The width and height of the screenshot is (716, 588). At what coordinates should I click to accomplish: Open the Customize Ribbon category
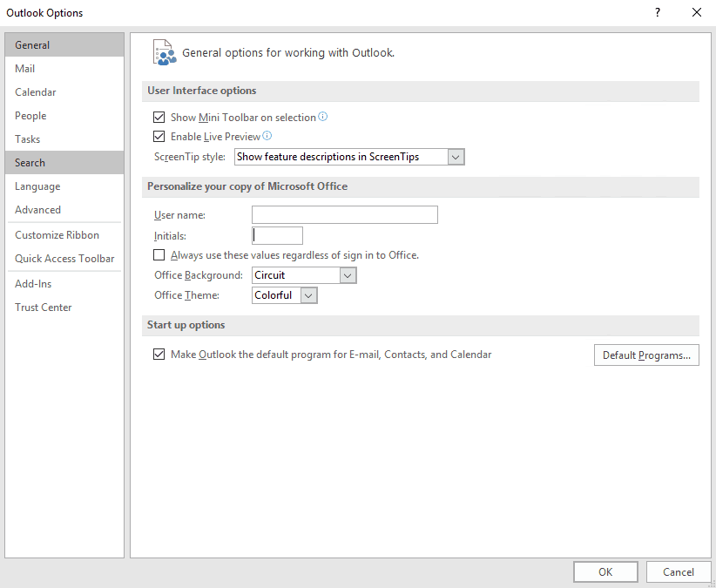click(64, 235)
